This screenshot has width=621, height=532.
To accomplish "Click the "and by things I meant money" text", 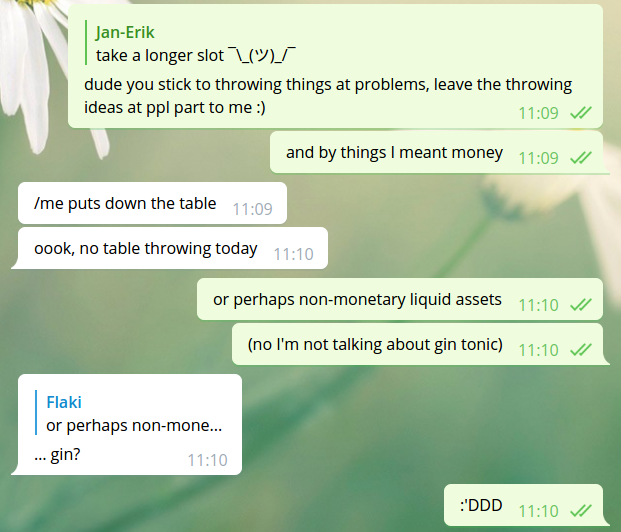I will click(x=394, y=153).
